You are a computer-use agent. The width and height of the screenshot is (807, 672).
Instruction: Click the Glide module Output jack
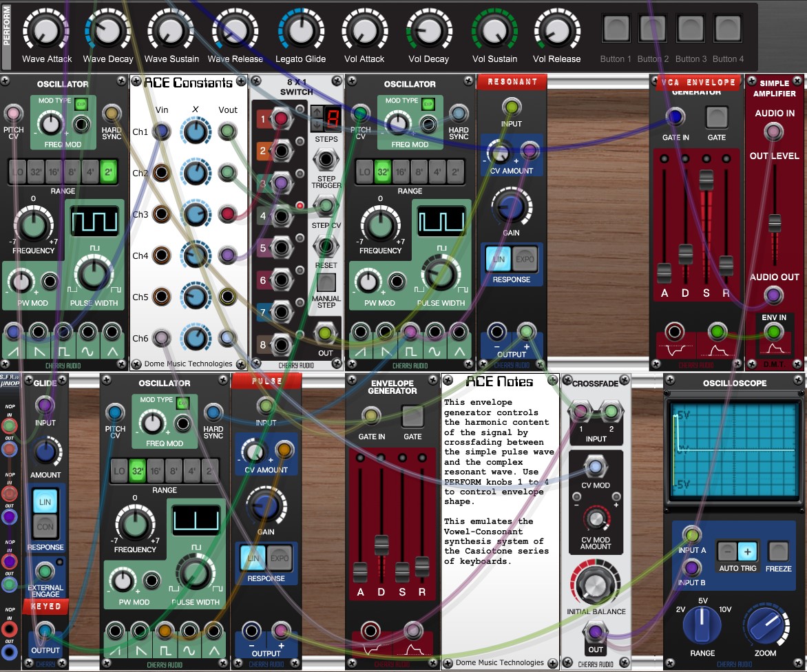pos(45,631)
